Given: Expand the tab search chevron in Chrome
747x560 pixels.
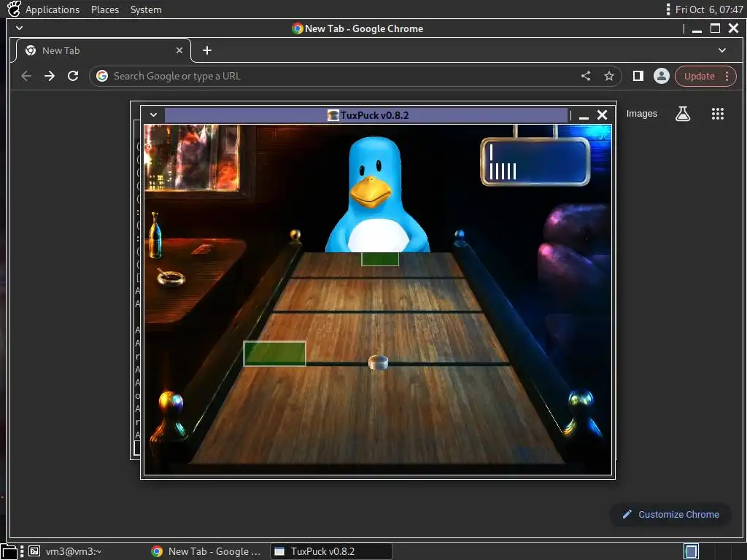Looking at the screenshot, I should (722, 50).
